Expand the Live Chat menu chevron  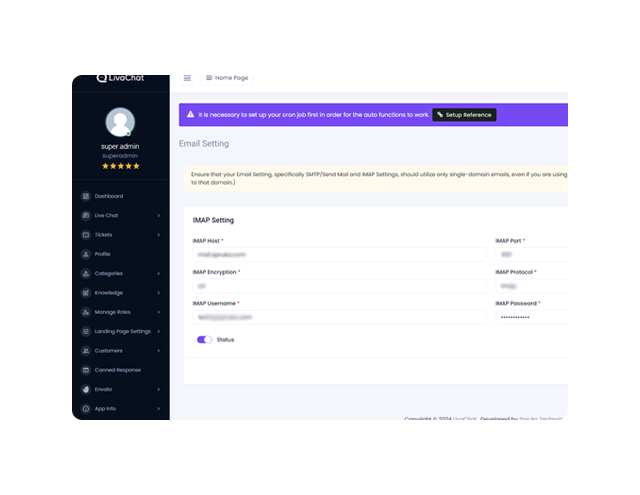click(x=159, y=215)
